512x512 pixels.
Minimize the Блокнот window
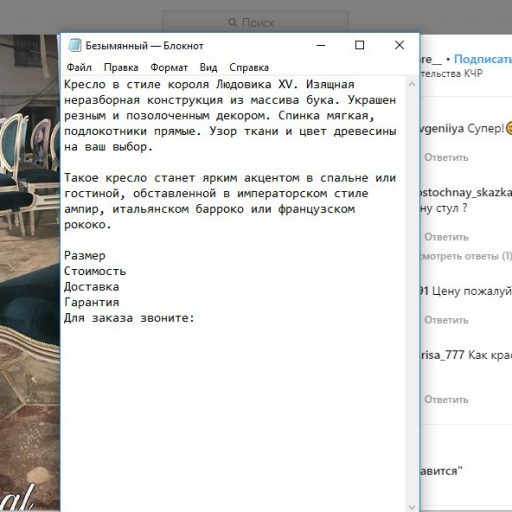tap(321, 45)
